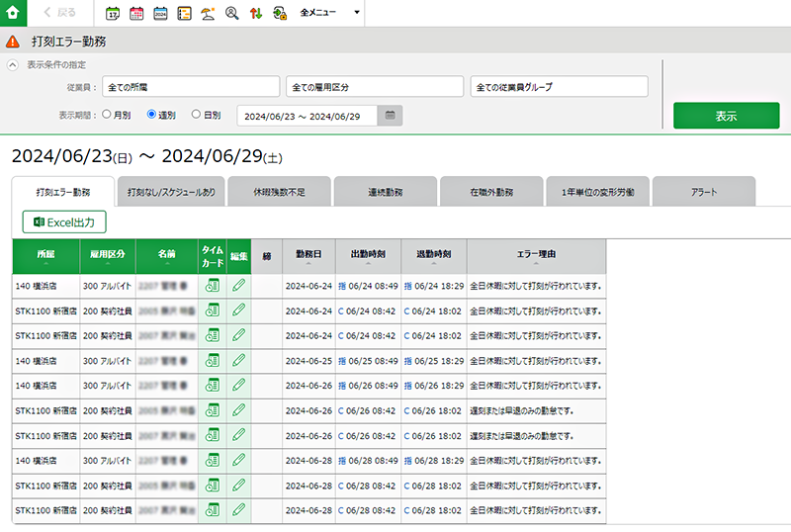Click the green home icon
Viewport: 791px width, 532px height.
coord(13,13)
